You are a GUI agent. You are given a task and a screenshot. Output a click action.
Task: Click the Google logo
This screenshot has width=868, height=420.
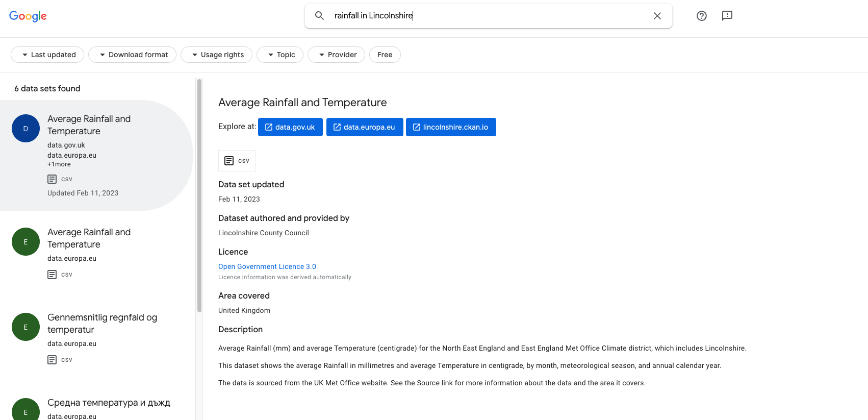28,16
